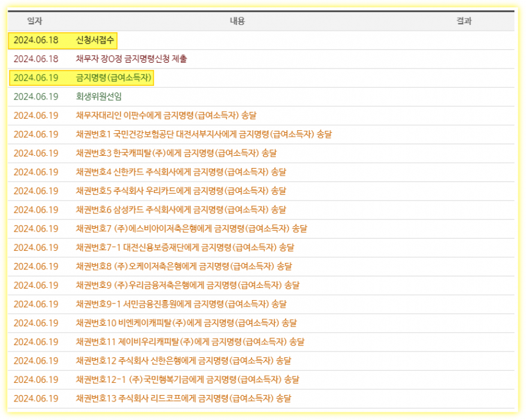Click the 결과 column header
The width and height of the screenshot is (526, 420).
(464, 21)
